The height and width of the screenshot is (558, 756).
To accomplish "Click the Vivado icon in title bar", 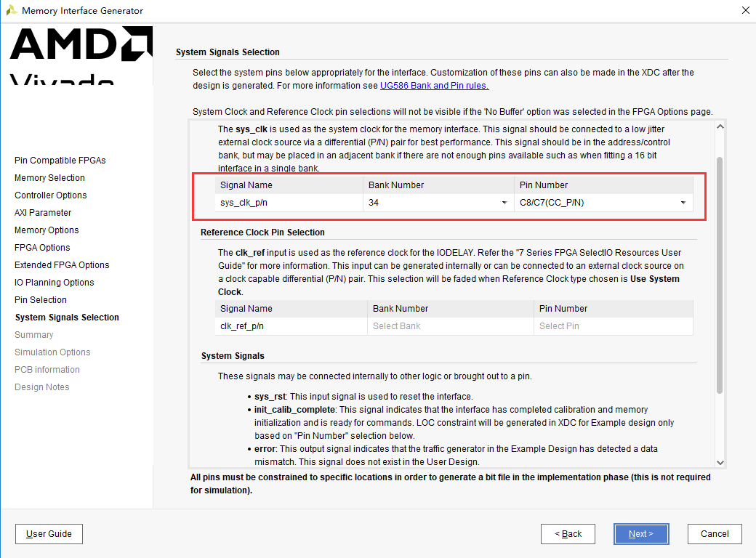I will (11, 10).
